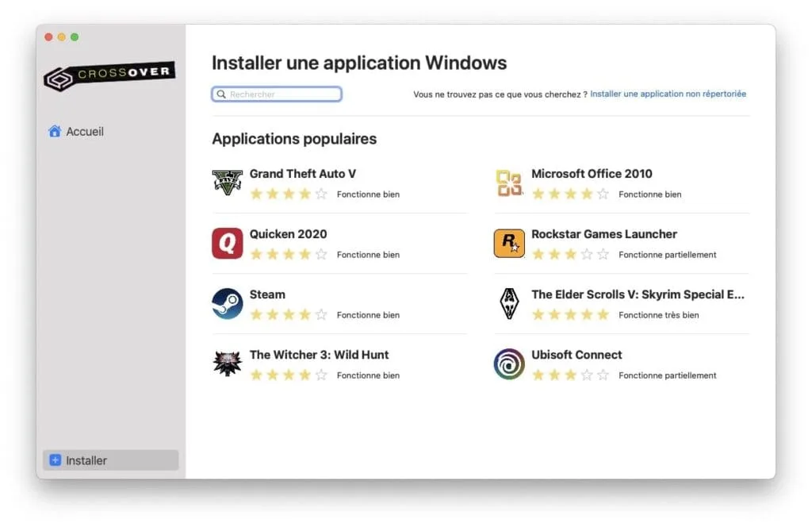Click "Fonctionne bien" under The Witcher 3
This screenshot has height=527, width=812.
(368, 375)
